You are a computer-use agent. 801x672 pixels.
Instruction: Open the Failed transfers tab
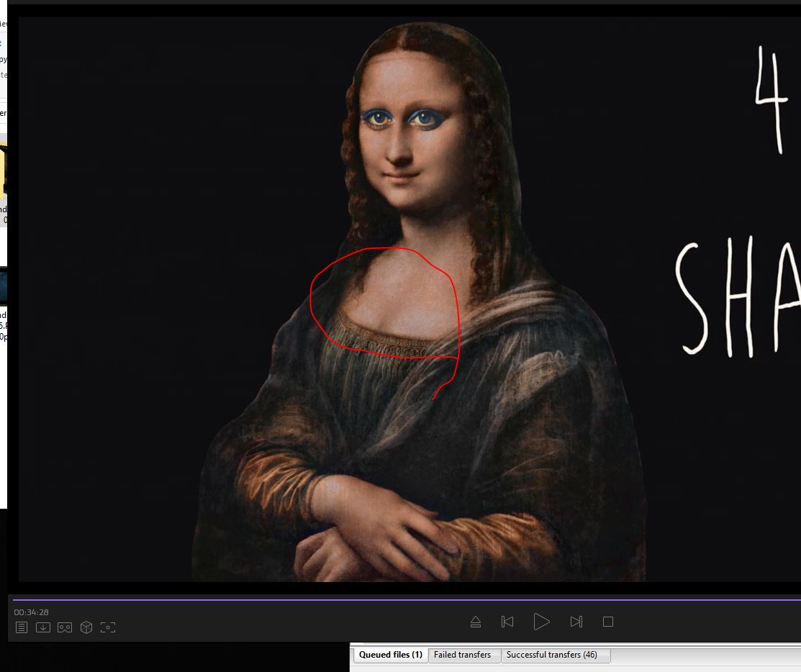tap(462, 655)
